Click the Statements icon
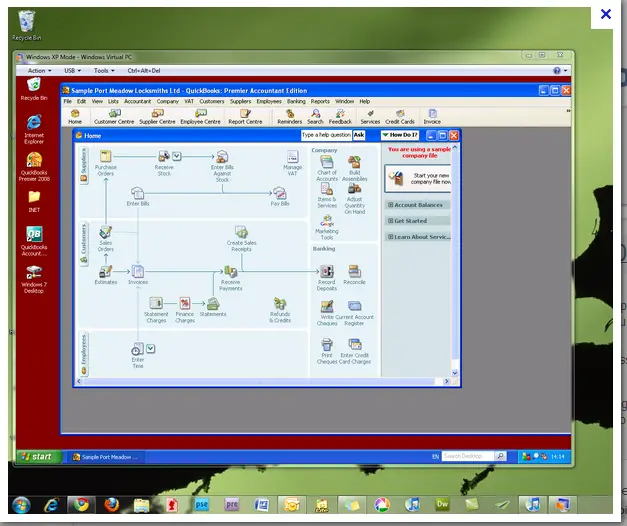 213,303
